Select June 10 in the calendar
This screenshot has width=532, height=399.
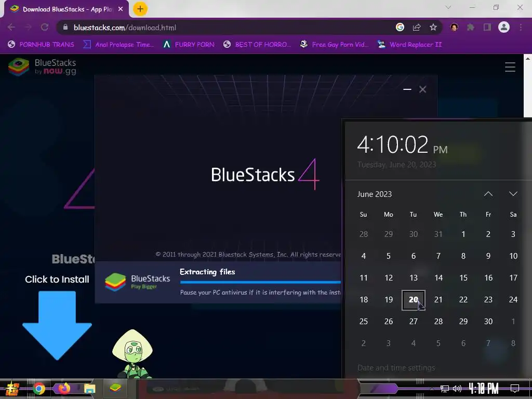[x=513, y=256]
